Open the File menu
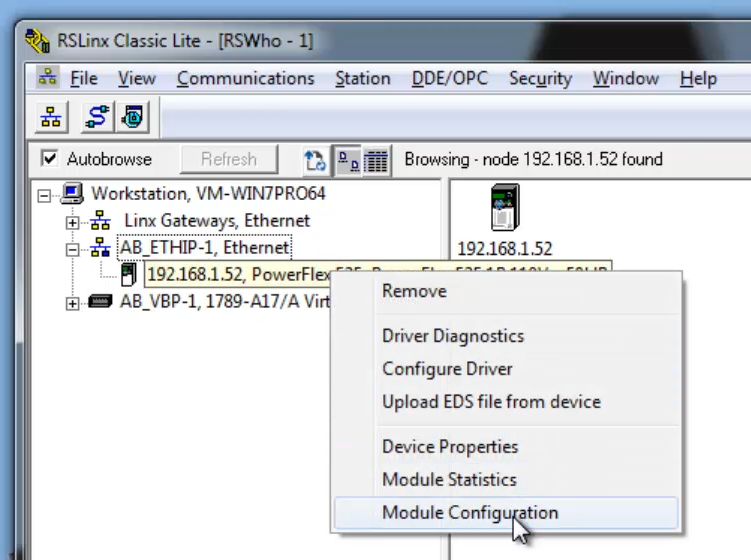This screenshot has width=751, height=560. coord(84,79)
